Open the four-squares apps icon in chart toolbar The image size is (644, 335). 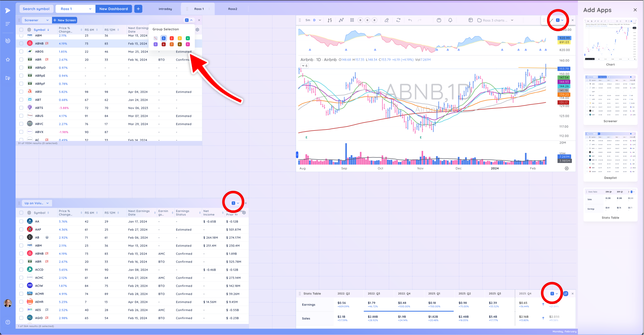tap(352, 20)
